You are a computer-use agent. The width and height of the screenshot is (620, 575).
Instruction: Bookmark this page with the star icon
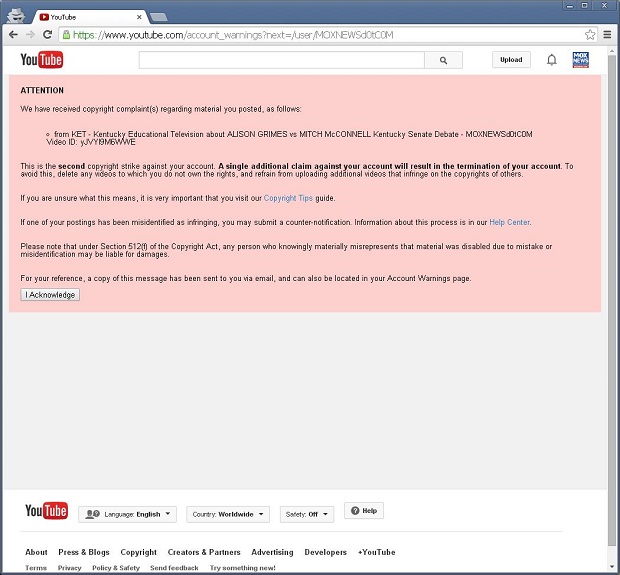tap(590, 34)
